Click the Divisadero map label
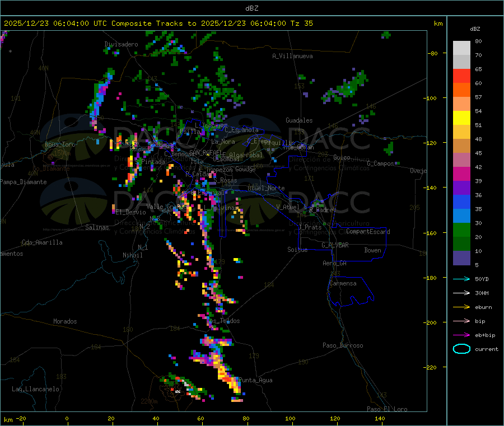 coord(121,44)
